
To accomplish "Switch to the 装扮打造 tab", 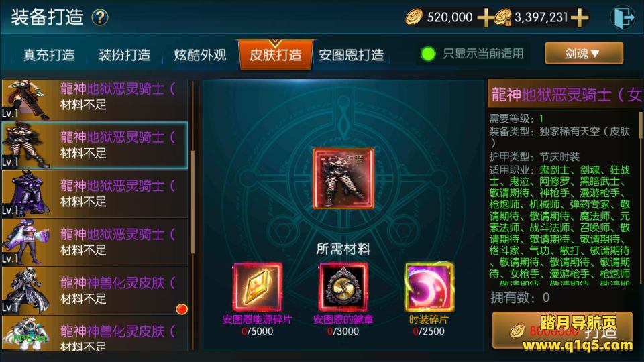I will 124,54.
